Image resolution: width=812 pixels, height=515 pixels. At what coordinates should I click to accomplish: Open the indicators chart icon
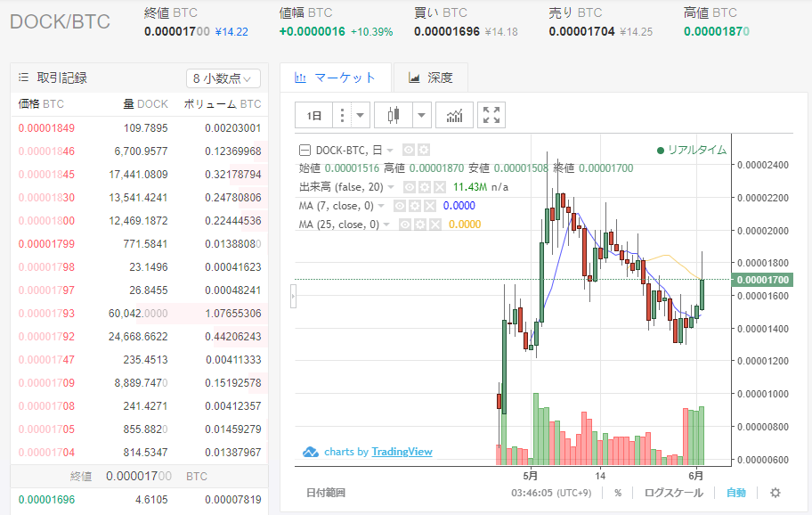coord(454,115)
